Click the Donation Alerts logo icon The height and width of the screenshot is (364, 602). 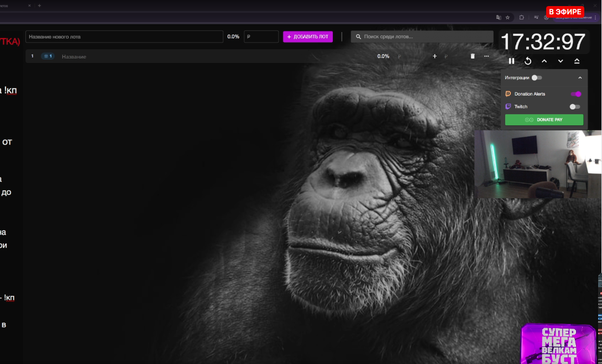pyautogui.click(x=508, y=94)
